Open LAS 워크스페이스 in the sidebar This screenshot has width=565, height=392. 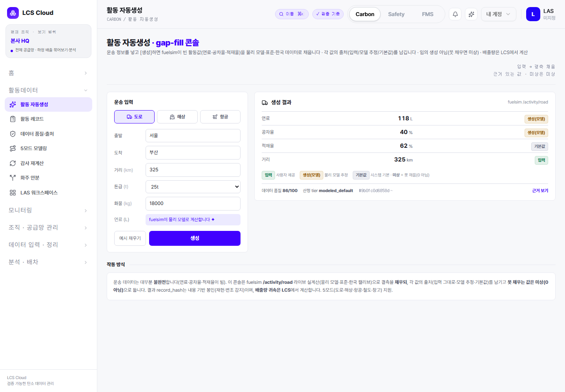coord(48,193)
